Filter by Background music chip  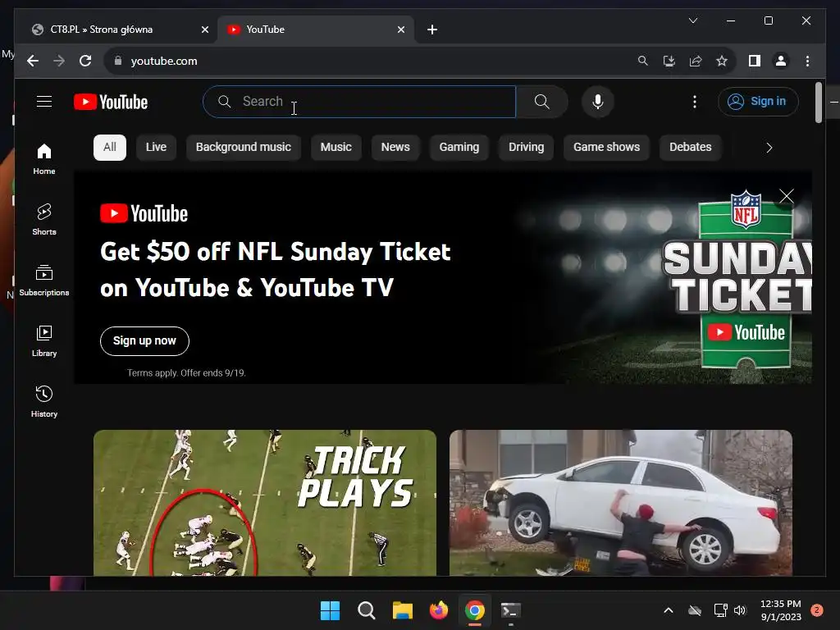click(243, 148)
